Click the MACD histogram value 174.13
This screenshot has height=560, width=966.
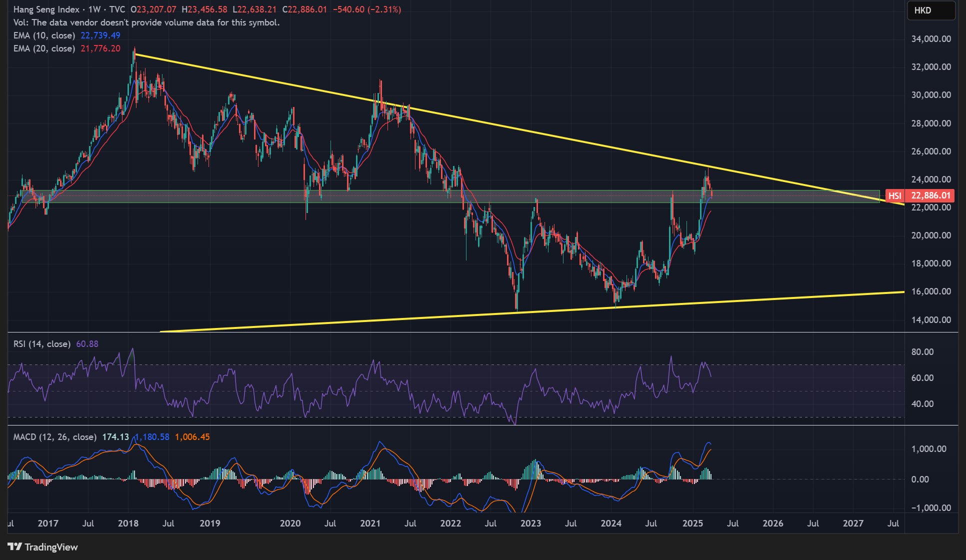pyautogui.click(x=115, y=437)
